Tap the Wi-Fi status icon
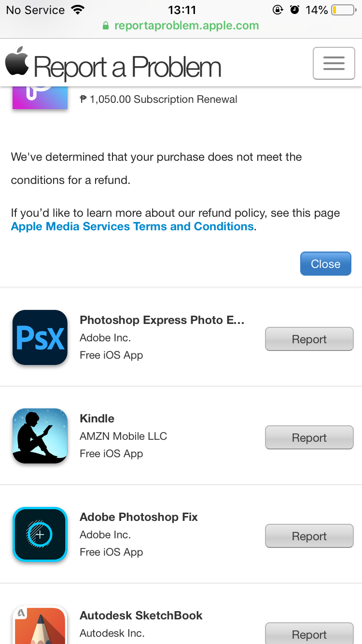362x644 pixels. click(x=77, y=10)
